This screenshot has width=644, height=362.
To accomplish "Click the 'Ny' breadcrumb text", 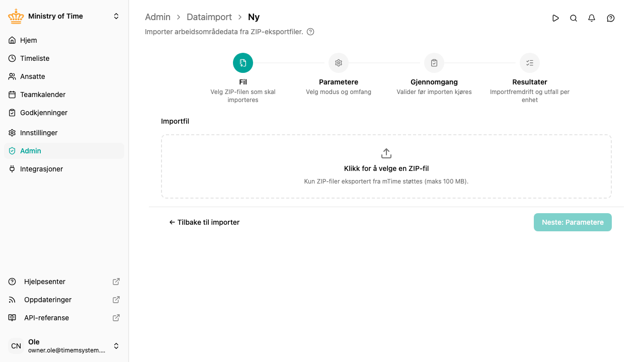I will [x=254, y=17].
